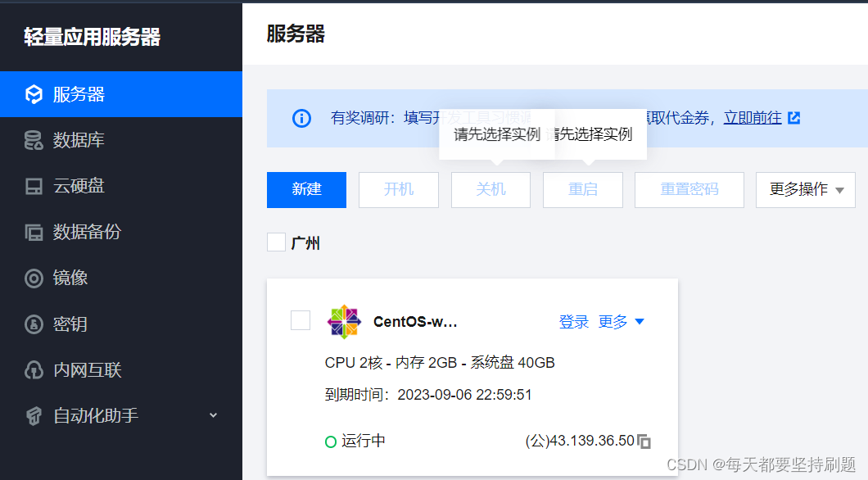Open the 更多 dropdown on instance card
Screen dimensions: 868x480
tap(621, 322)
